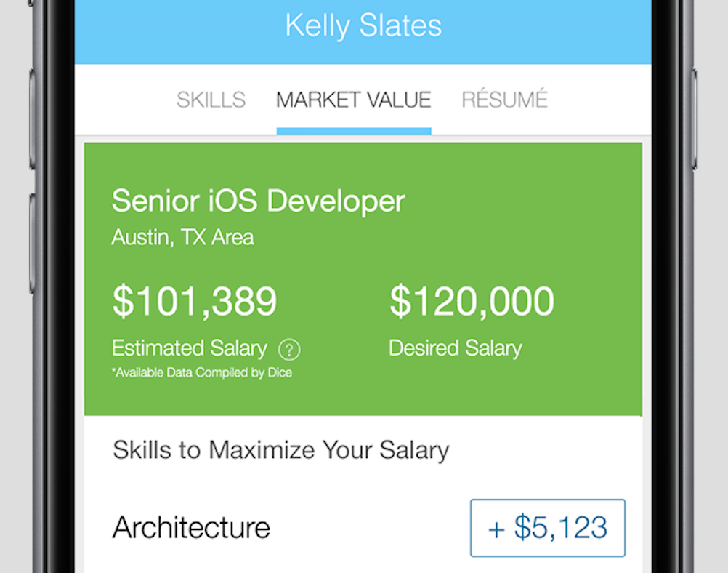728x573 pixels.
Task: Open the SKILLS tab
Action: (211, 100)
